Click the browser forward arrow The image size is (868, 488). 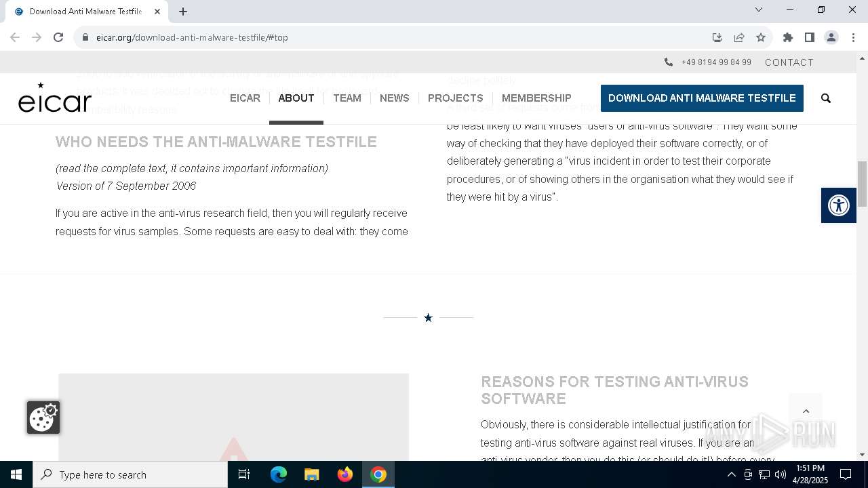(37, 37)
